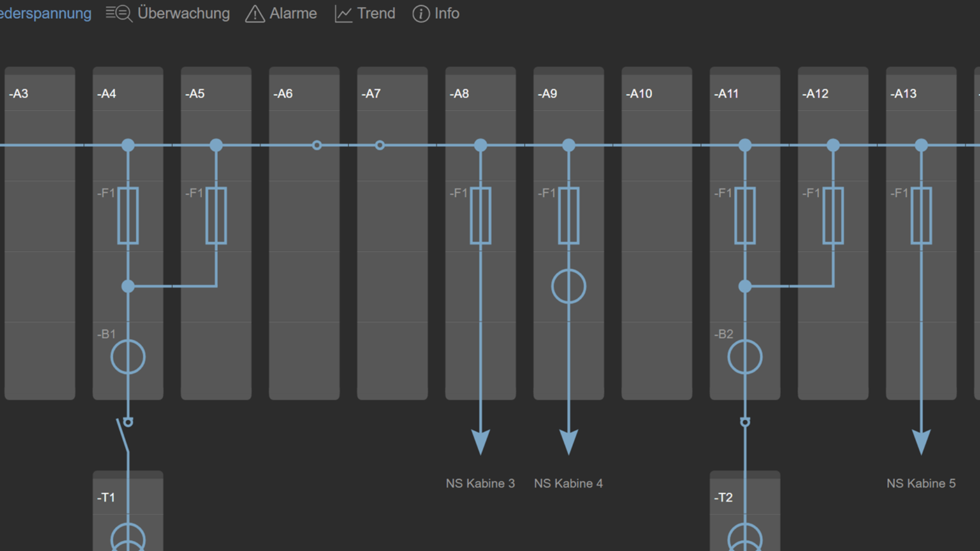Select the -B1 measuring circle symbol
The height and width of the screenshot is (551, 980).
(x=128, y=357)
